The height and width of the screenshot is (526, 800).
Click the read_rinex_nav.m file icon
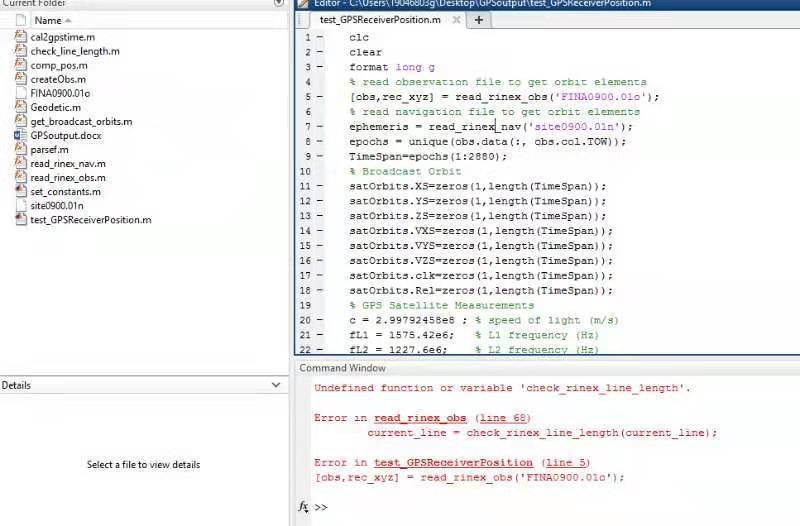point(21,163)
